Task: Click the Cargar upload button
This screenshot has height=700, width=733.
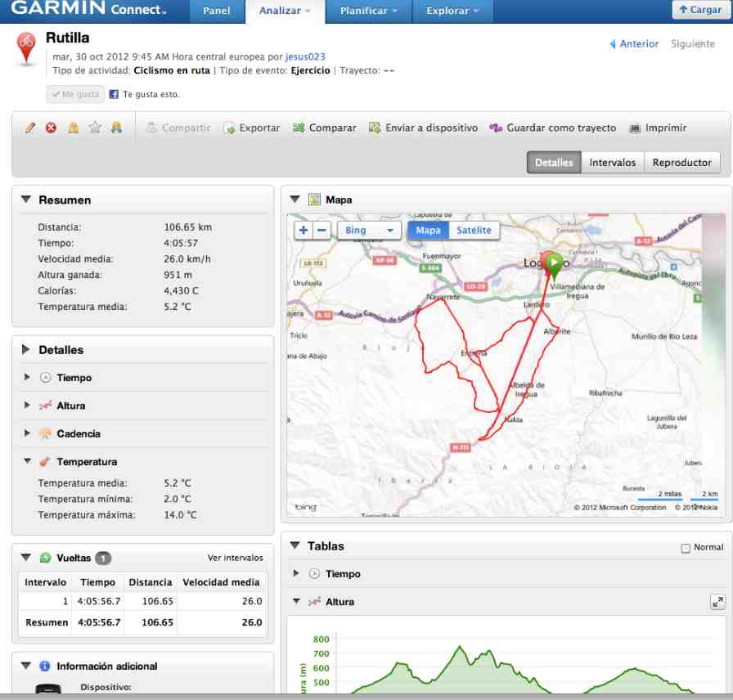Action: [x=700, y=10]
